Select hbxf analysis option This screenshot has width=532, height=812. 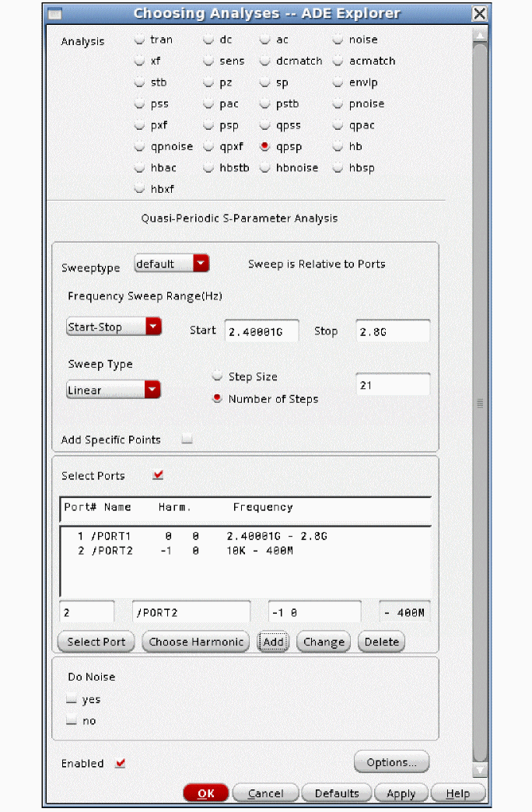[139, 189]
